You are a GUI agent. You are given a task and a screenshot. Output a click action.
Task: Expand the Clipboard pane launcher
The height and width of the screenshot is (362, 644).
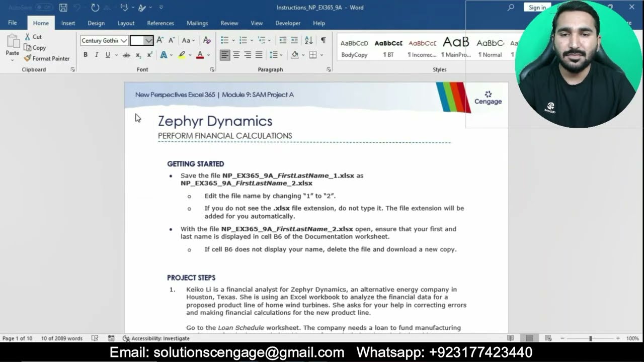click(x=72, y=69)
